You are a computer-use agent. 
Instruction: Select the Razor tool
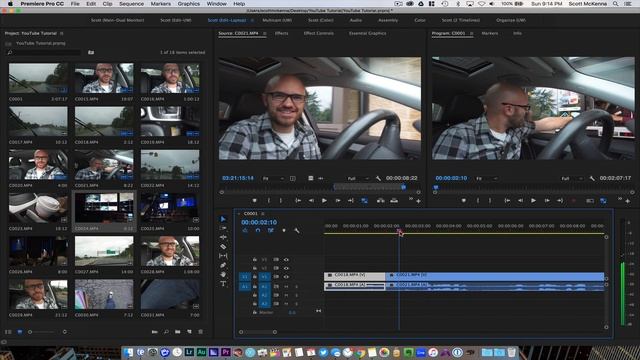coord(223,247)
